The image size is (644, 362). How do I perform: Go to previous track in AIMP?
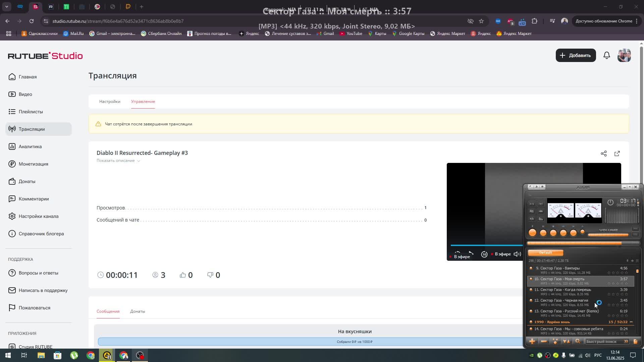pyautogui.click(x=563, y=233)
